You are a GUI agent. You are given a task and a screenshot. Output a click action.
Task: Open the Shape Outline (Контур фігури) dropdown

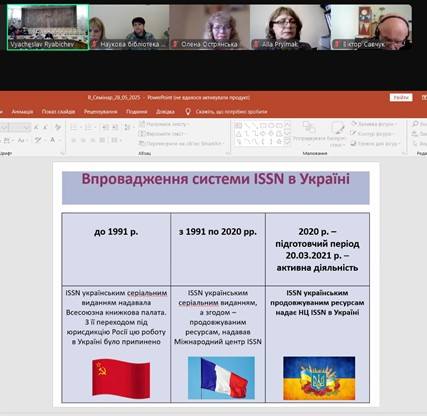tap(373, 134)
